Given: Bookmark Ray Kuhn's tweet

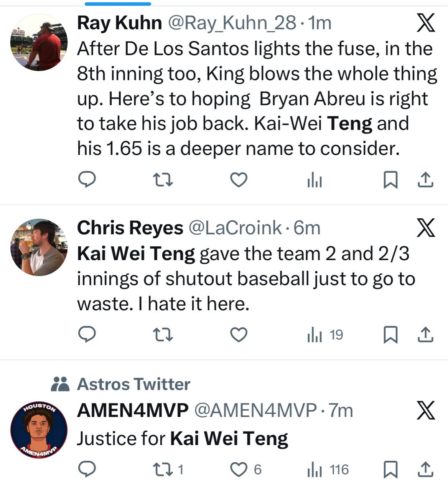Looking at the screenshot, I should [x=390, y=180].
